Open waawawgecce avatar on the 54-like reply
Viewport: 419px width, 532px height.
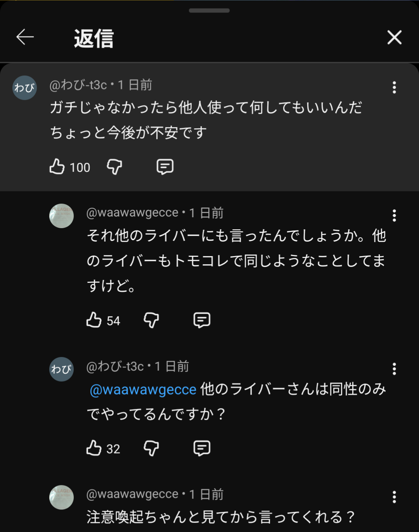[61, 216]
